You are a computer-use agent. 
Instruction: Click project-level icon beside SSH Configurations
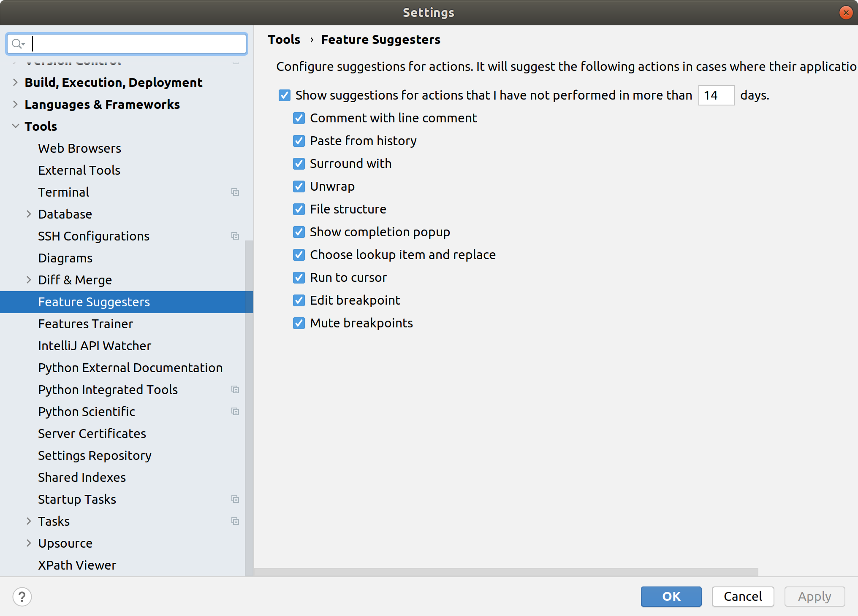click(x=235, y=236)
